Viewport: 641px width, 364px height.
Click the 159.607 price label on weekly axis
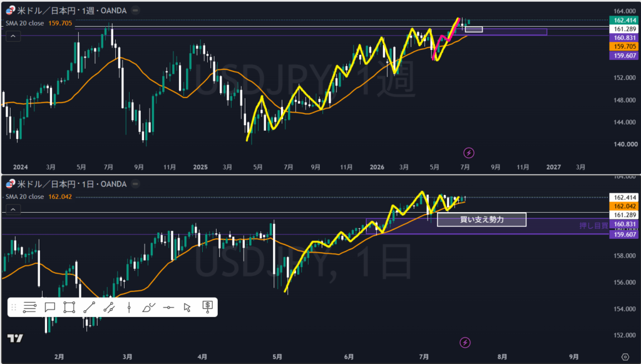[x=624, y=56]
